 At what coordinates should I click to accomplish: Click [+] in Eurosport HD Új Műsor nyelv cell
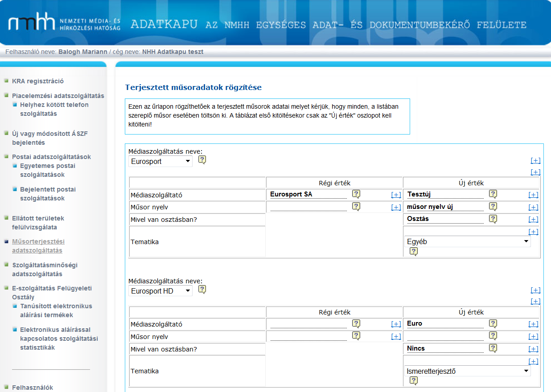pyautogui.click(x=533, y=336)
